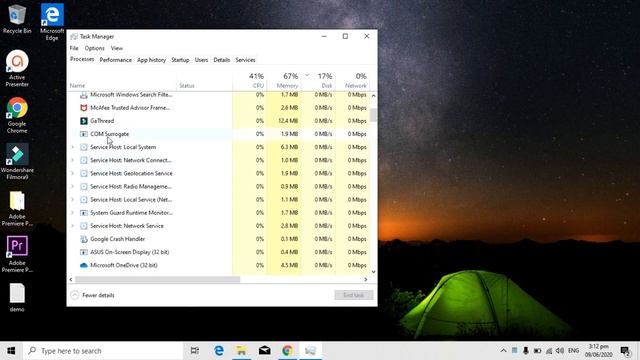Expand Service Host: Network Service
Screen dimensions: 640x360
[x=73, y=226]
